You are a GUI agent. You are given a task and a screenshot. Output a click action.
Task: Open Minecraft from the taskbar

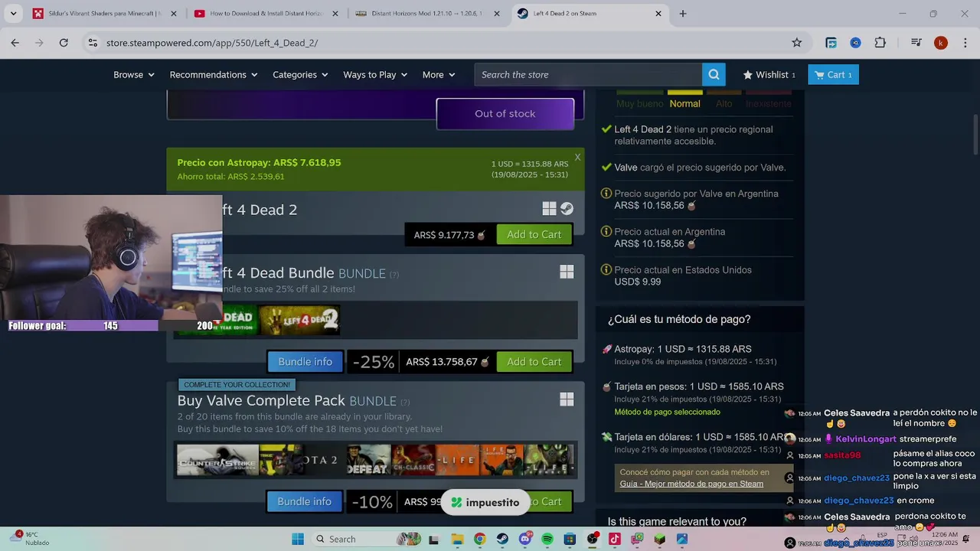point(659,539)
